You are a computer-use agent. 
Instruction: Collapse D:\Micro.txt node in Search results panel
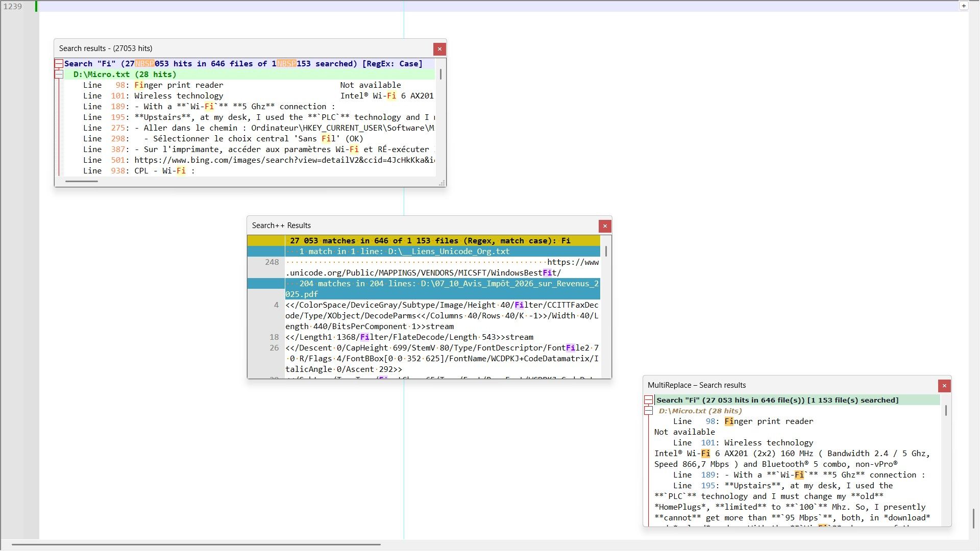tap(59, 74)
